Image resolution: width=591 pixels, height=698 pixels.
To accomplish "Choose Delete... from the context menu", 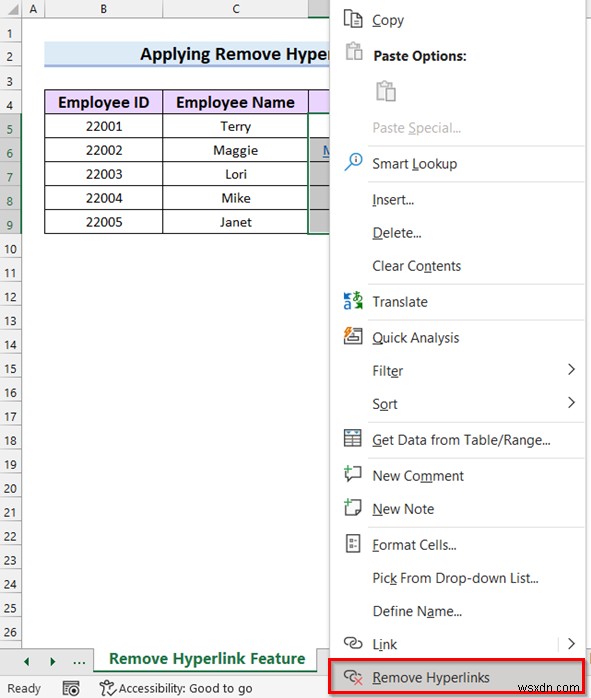I will click(397, 233).
